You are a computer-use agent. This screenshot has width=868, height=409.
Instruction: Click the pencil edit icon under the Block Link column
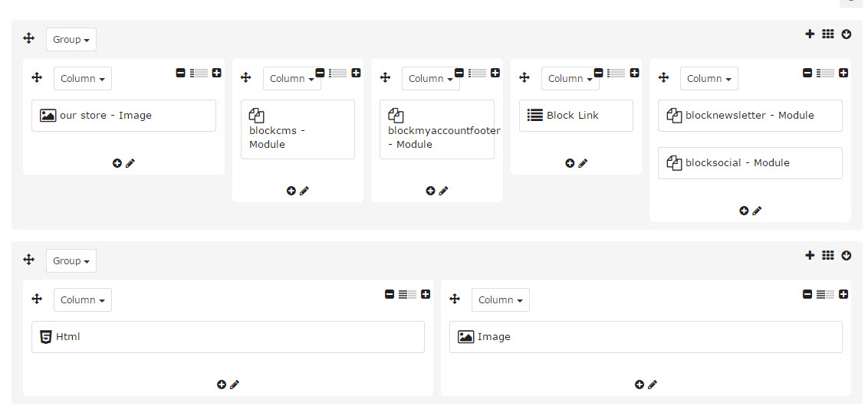click(583, 163)
